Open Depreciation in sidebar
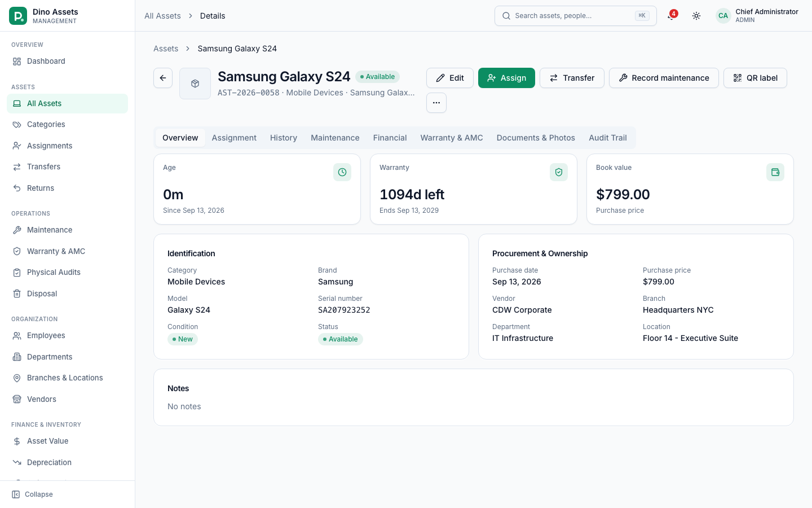Screen dimensions: 812x508 click(67, 462)
